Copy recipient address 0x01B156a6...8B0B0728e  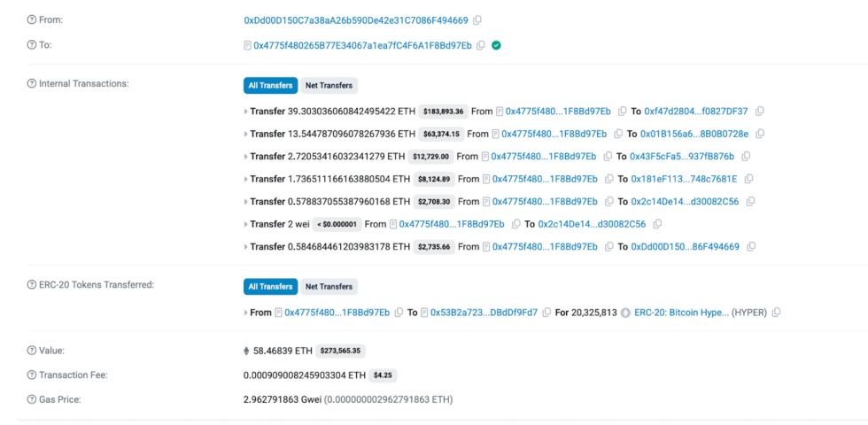760,134
